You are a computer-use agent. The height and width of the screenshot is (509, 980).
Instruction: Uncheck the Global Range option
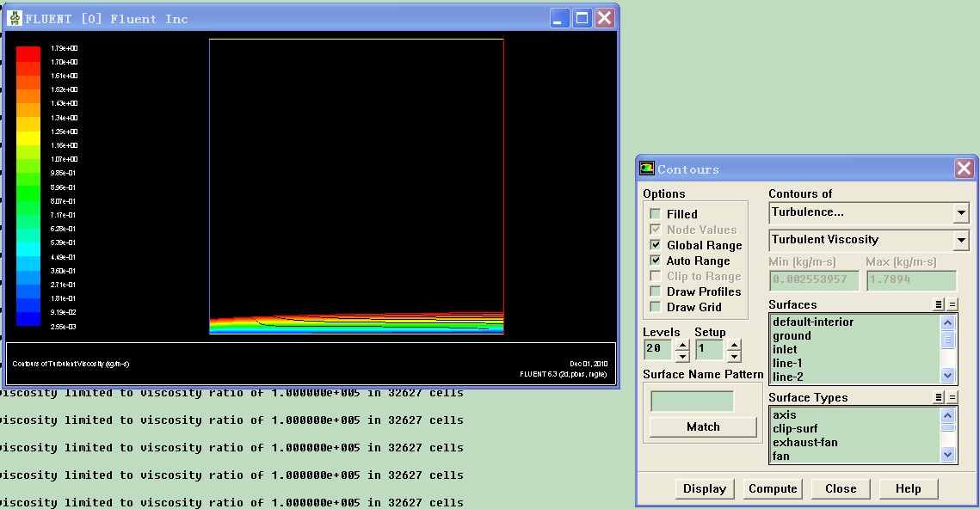656,245
